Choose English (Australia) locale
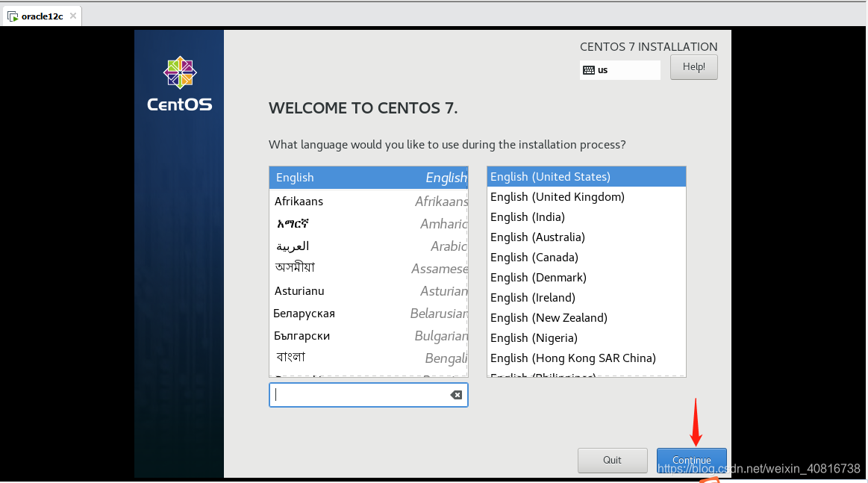The height and width of the screenshot is (483, 868). 586,237
